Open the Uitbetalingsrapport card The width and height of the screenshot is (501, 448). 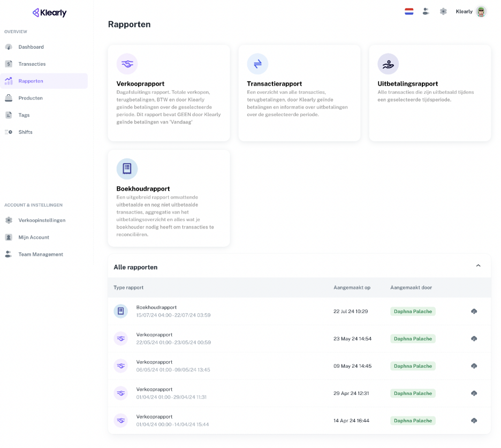tap(430, 93)
